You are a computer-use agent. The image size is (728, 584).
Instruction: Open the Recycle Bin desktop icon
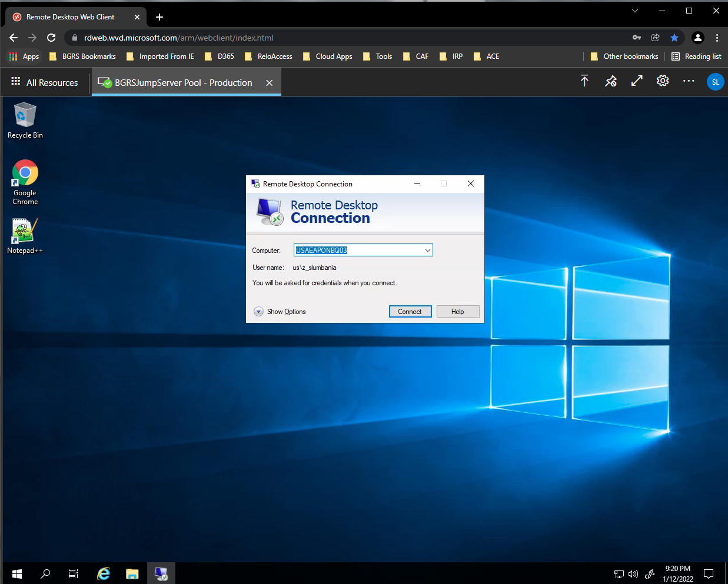tap(25, 121)
